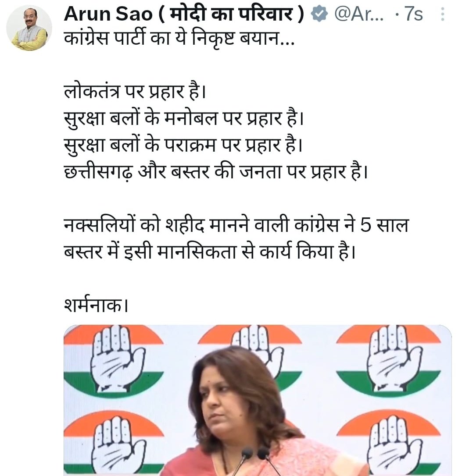
Task: Click the नक्सलियों को शहीद मानने वाली sentence
Action: click(x=236, y=238)
